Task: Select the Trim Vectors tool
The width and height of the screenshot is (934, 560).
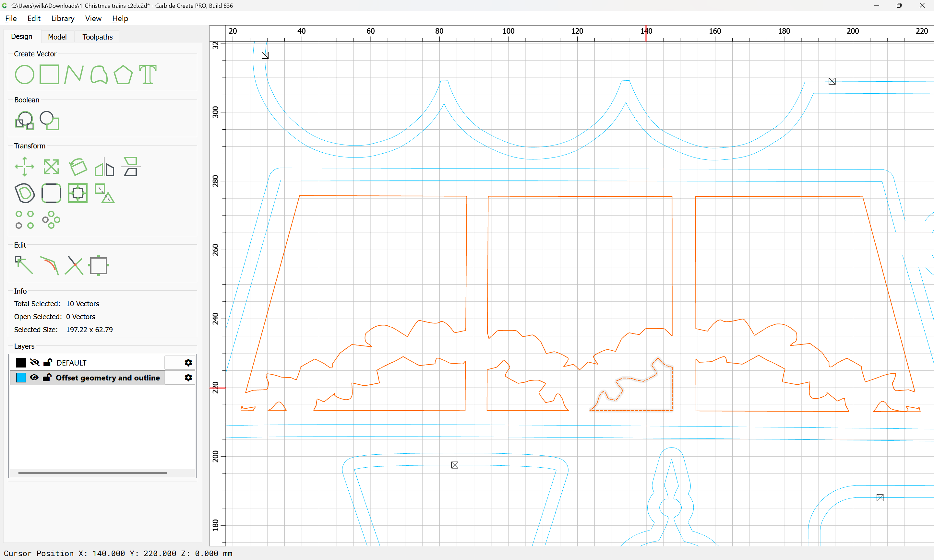Action: [x=74, y=265]
